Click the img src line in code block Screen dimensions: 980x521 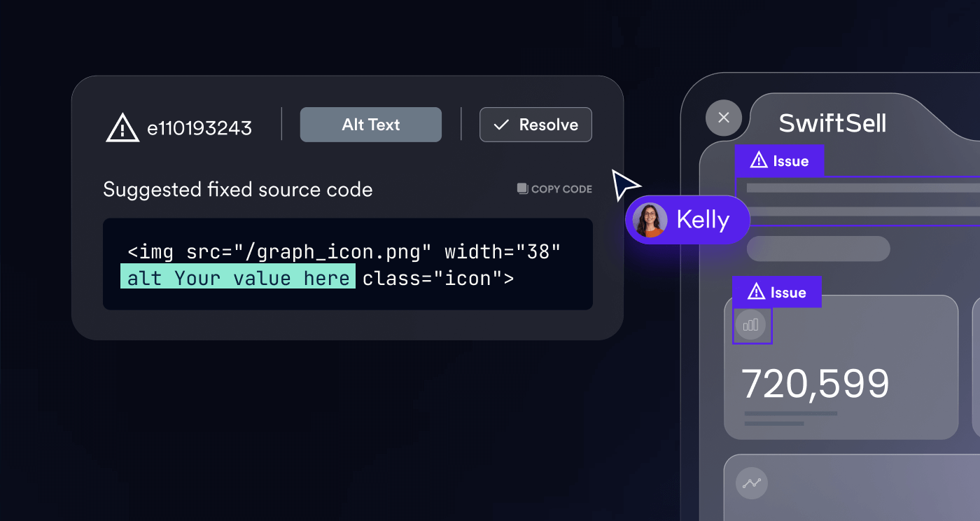coord(344,252)
